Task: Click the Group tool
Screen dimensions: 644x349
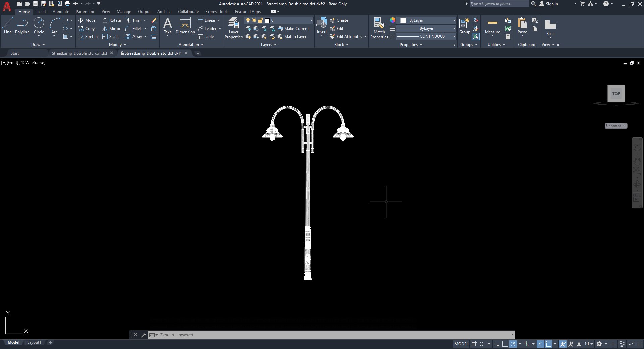Action: pyautogui.click(x=465, y=26)
